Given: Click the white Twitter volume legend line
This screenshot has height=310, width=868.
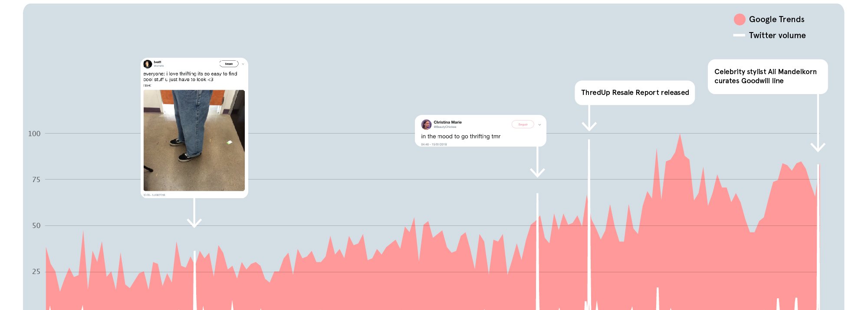Looking at the screenshot, I should pos(739,35).
